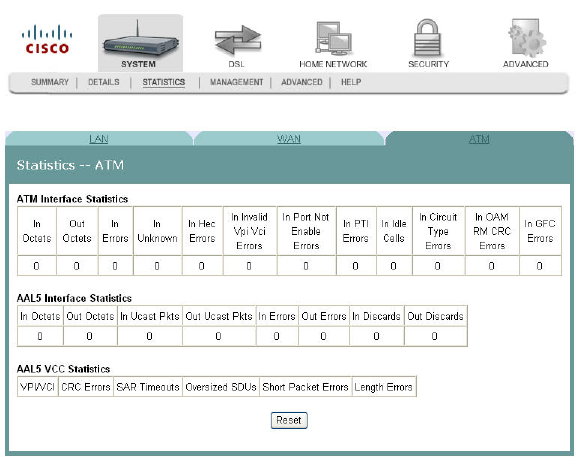The width and height of the screenshot is (582, 460).
Task: Select the ATM tab
Action: [479, 139]
